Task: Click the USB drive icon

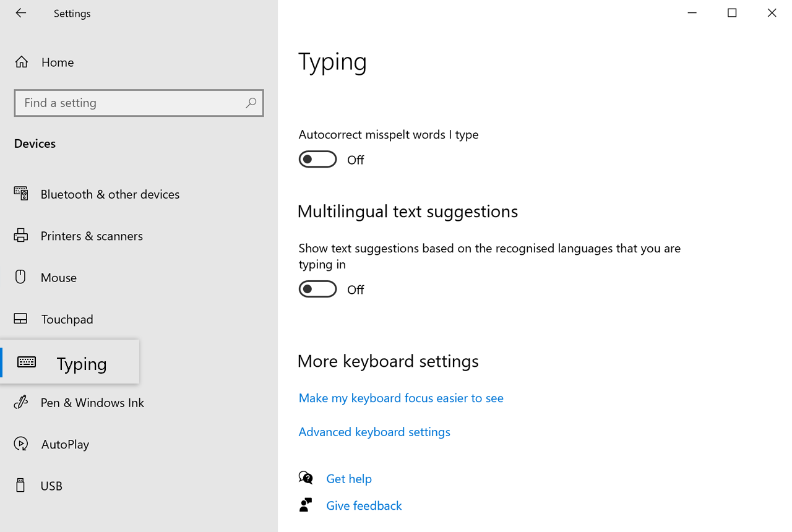Action: click(x=21, y=486)
